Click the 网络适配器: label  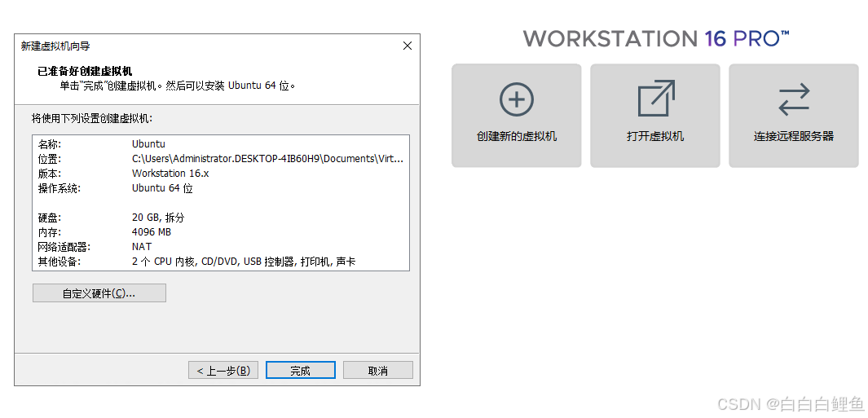point(64,246)
